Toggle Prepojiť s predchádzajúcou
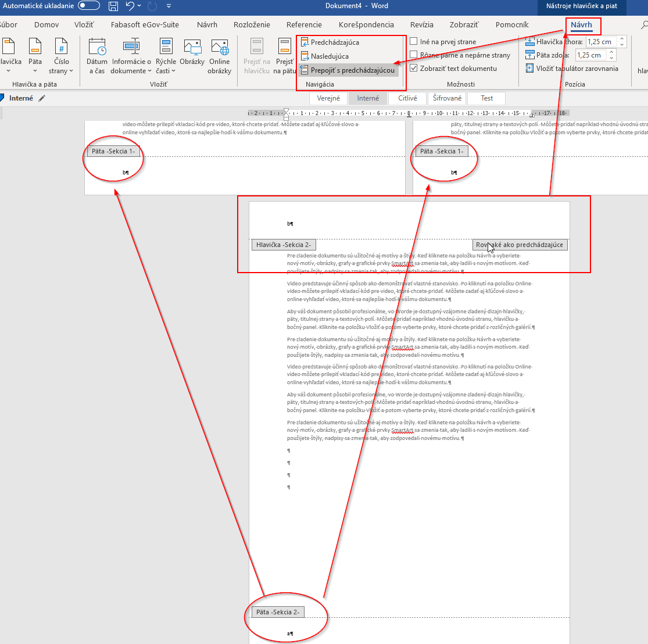 click(348, 70)
